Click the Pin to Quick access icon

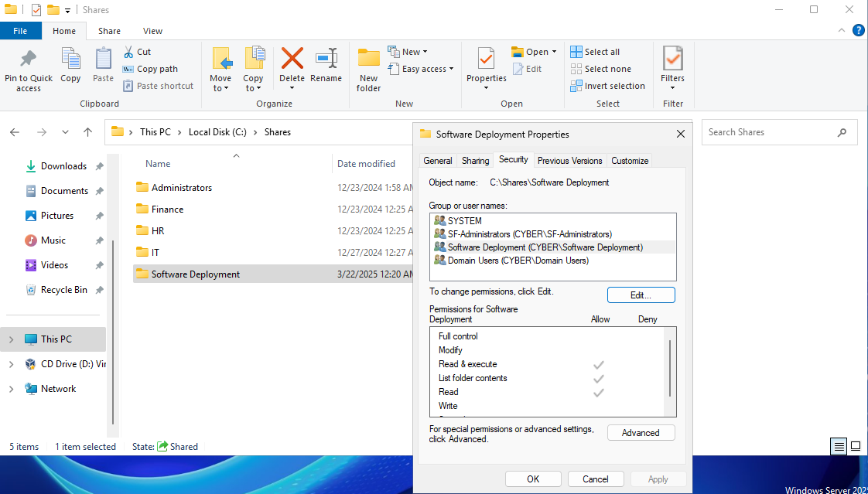(x=29, y=60)
